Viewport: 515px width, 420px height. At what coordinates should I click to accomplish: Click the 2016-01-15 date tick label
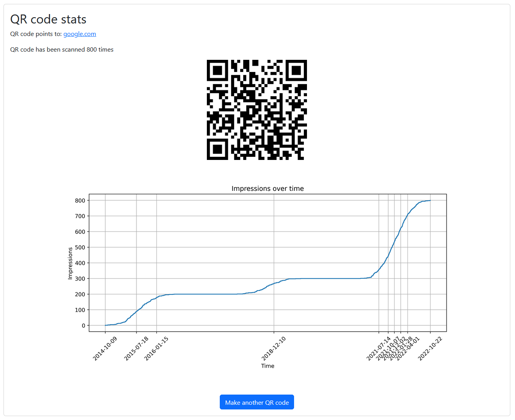click(x=156, y=348)
